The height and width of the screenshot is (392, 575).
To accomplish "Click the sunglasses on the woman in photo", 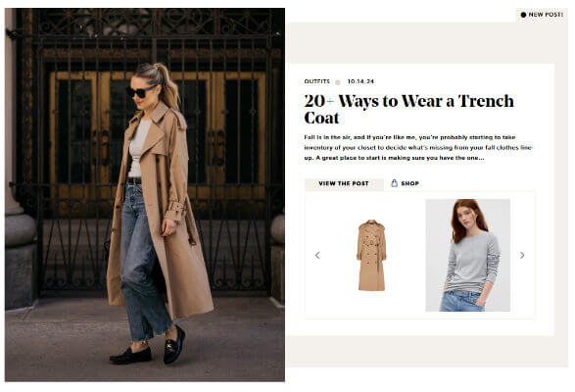I will coord(140,91).
